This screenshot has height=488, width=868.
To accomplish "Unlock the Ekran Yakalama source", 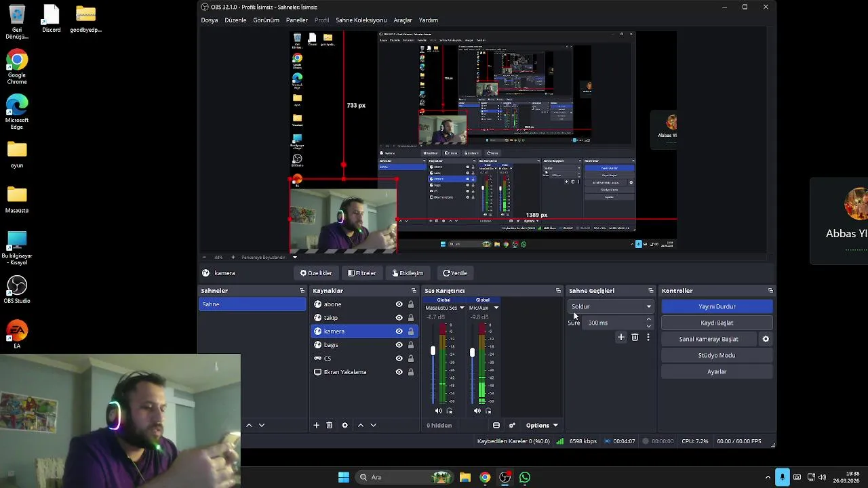I will [411, 372].
